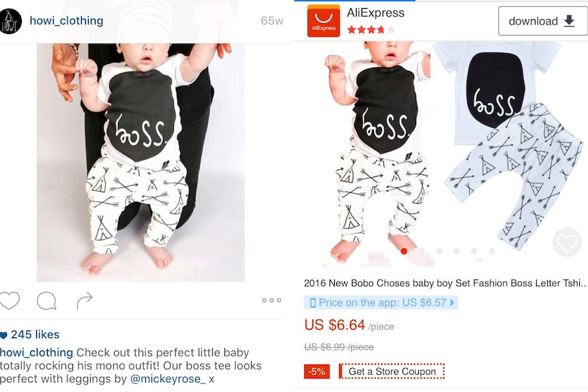Screen dimensions: 588x392
Task: Open the baby photo in Instagram post
Action: point(141,162)
